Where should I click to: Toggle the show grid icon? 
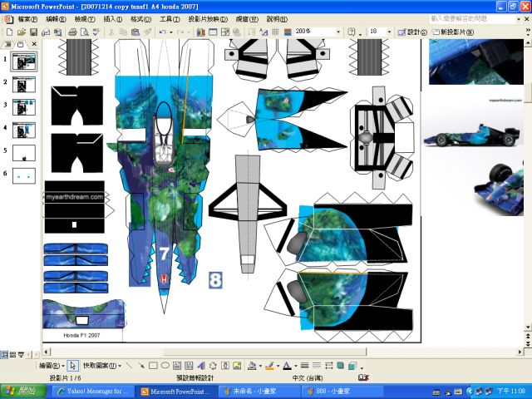click(275, 32)
